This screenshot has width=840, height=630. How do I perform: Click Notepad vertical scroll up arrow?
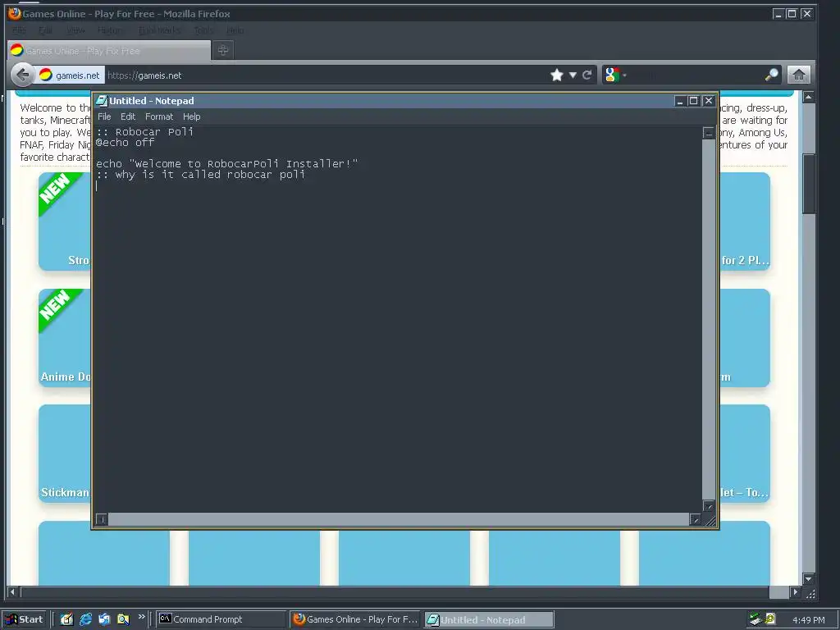pos(708,133)
